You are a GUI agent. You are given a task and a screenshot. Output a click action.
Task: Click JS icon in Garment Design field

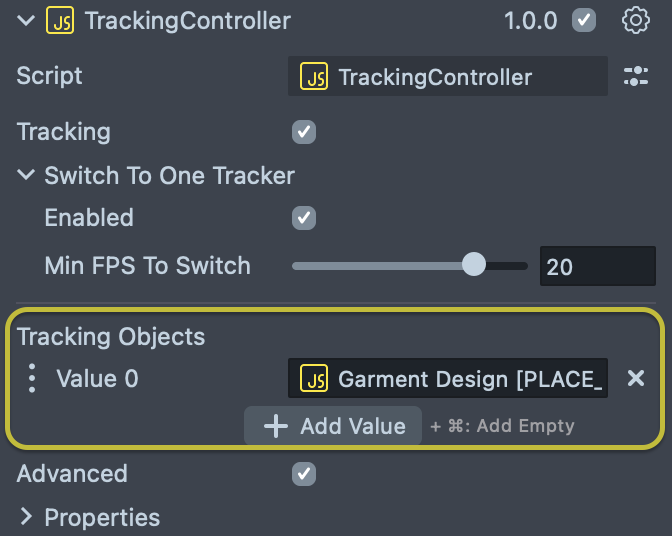[314, 378]
